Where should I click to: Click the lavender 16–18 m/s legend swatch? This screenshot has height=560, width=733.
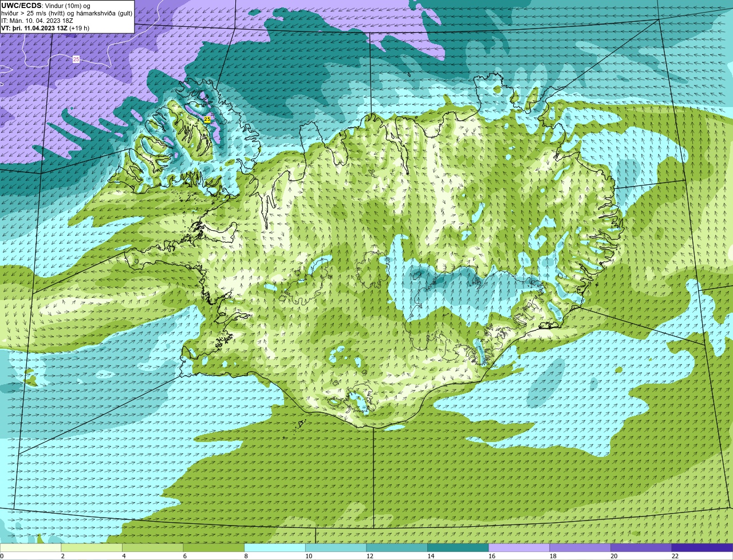coord(519,548)
